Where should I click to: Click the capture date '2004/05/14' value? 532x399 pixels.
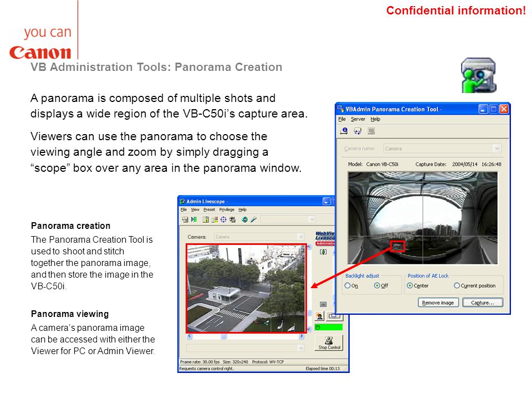pyautogui.click(x=464, y=164)
